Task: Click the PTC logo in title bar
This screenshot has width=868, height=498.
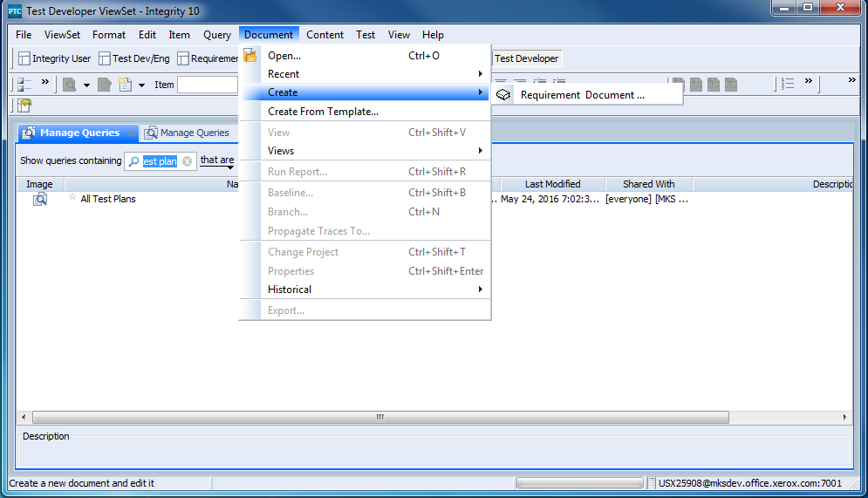Action: (x=15, y=11)
